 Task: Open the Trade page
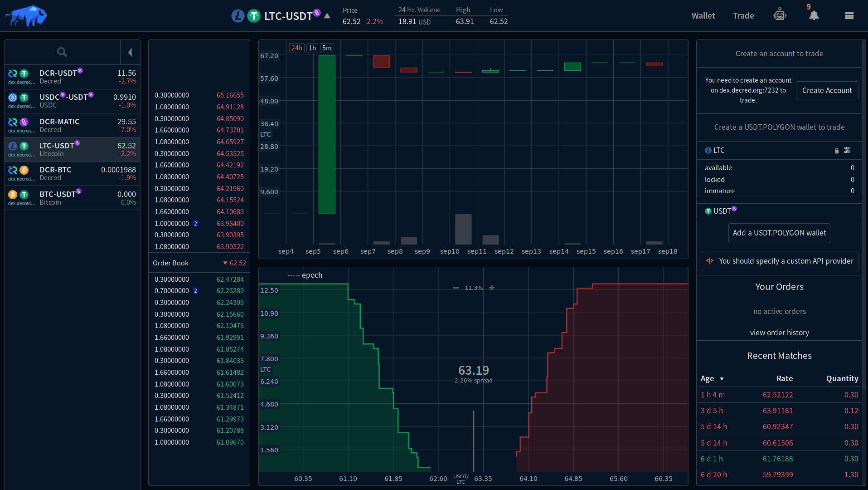(743, 16)
